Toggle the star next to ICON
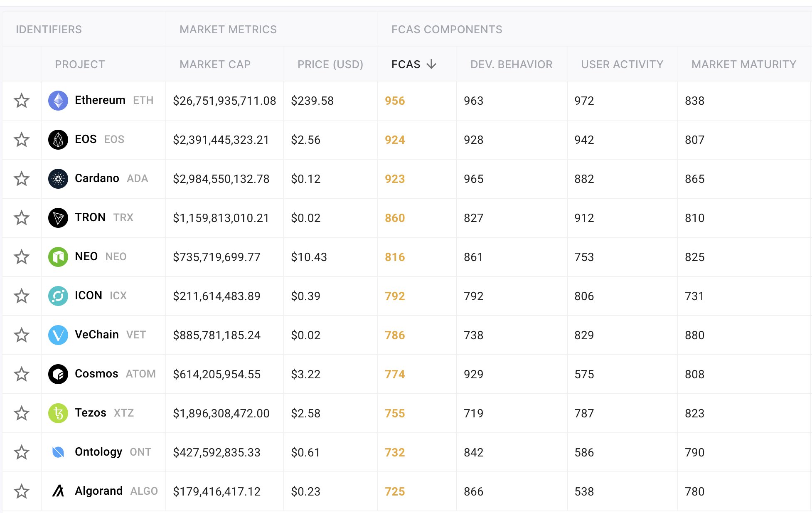812x513 pixels. click(22, 296)
